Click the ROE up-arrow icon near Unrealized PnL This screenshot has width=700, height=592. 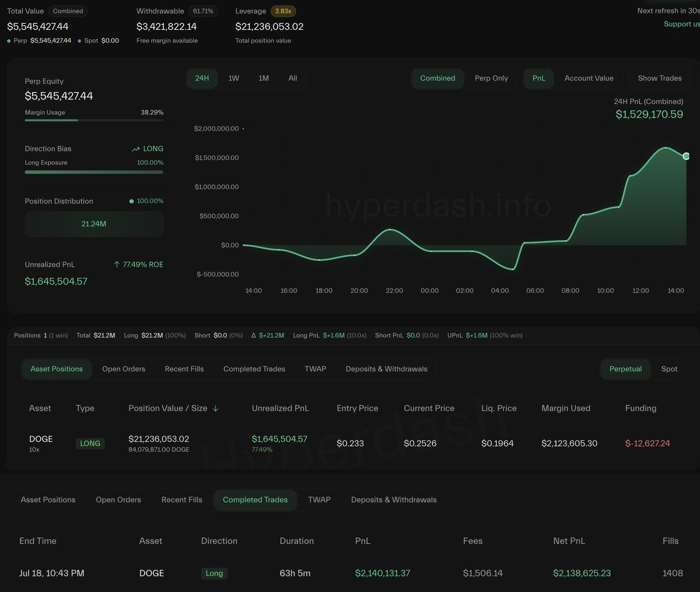coord(117,265)
